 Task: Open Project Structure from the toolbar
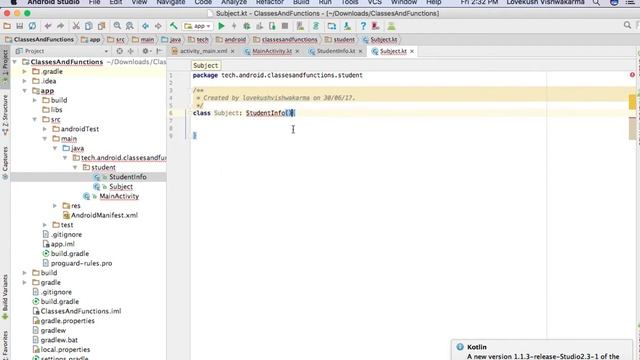click(331, 26)
